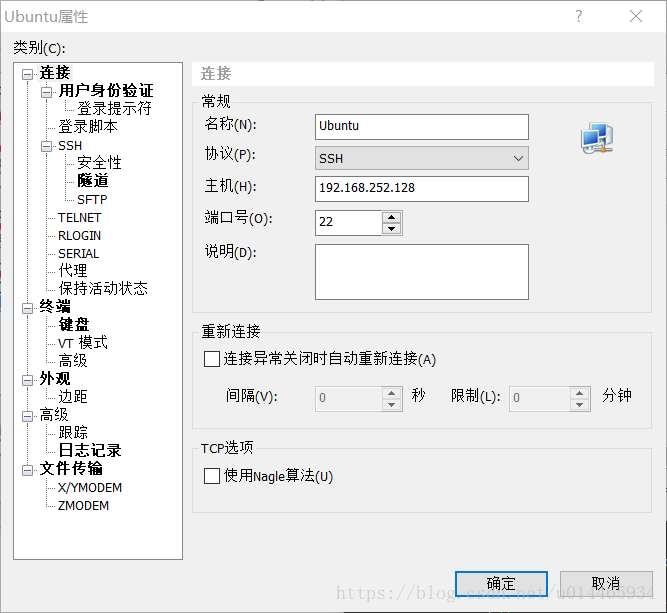Open ZMODEM settings

pyautogui.click(x=83, y=506)
